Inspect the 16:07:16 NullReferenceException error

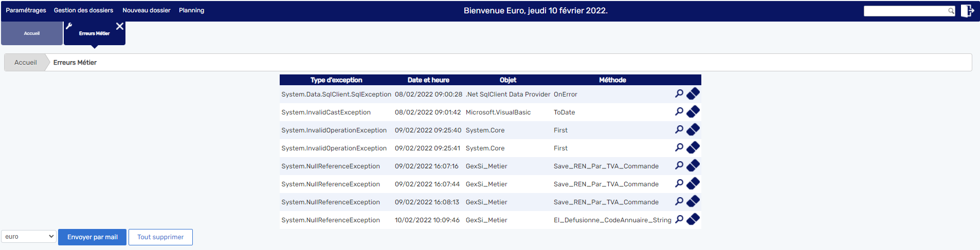coord(679,165)
